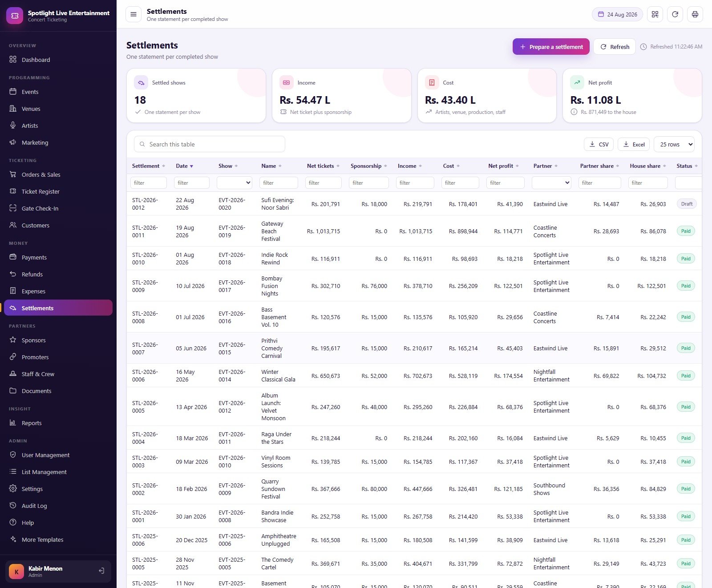This screenshot has height=588, width=712.
Task: Click the clock icon beside Refreshed time
Action: pyautogui.click(x=643, y=47)
